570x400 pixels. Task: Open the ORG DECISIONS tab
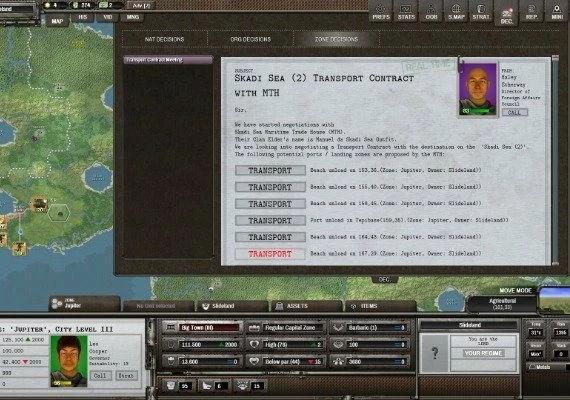pos(250,39)
